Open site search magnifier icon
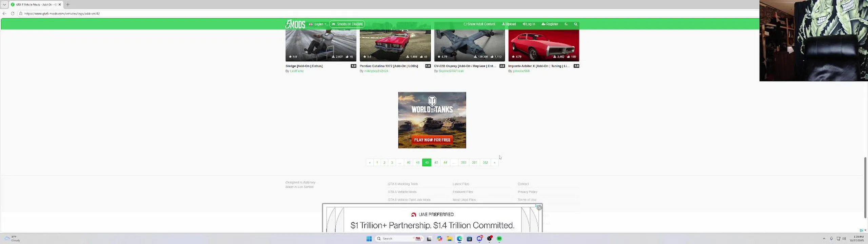The height and width of the screenshot is (244, 868). click(x=576, y=24)
